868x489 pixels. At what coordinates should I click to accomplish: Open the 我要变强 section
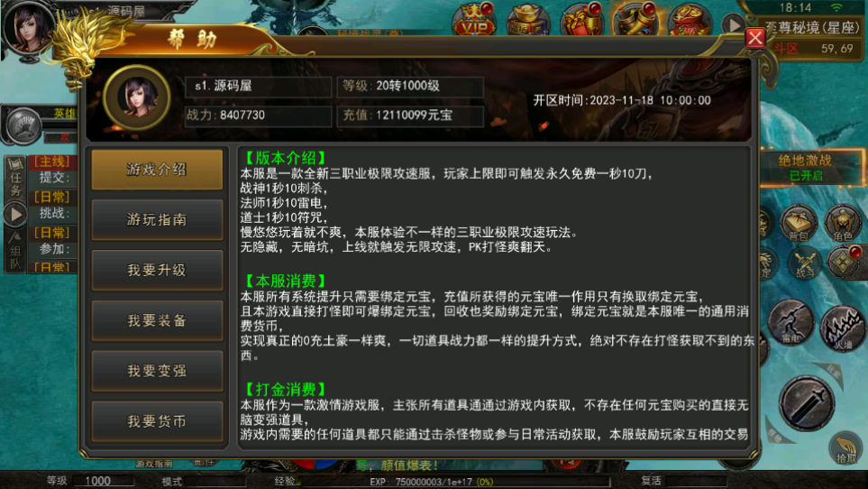pyautogui.click(x=157, y=371)
